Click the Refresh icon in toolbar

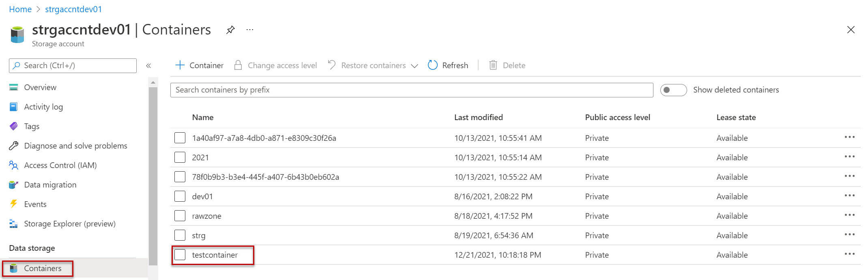433,65
